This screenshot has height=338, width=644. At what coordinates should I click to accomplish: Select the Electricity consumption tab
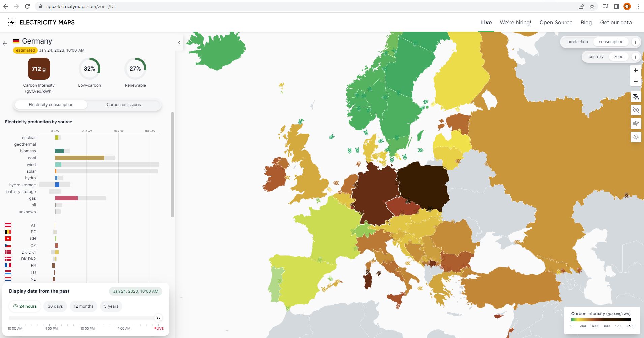click(x=51, y=105)
